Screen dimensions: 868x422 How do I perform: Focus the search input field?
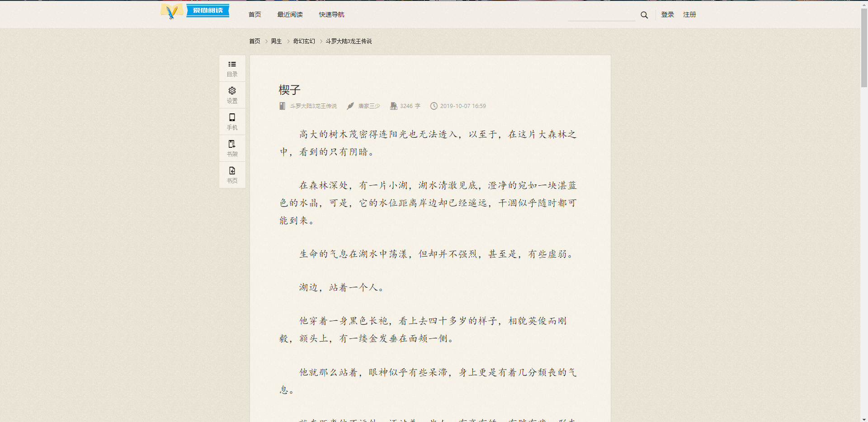(601, 15)
